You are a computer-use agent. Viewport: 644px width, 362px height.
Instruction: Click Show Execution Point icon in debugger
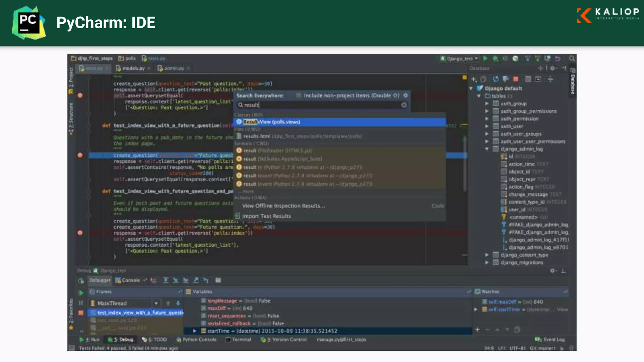tap(153, 280)
